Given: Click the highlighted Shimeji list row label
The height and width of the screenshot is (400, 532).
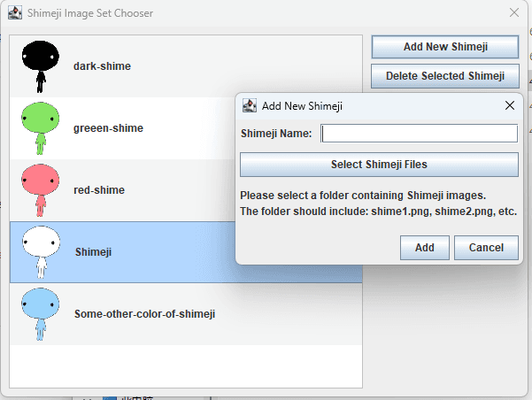Looking at the screenshot, I should click(x=93, y=252).
